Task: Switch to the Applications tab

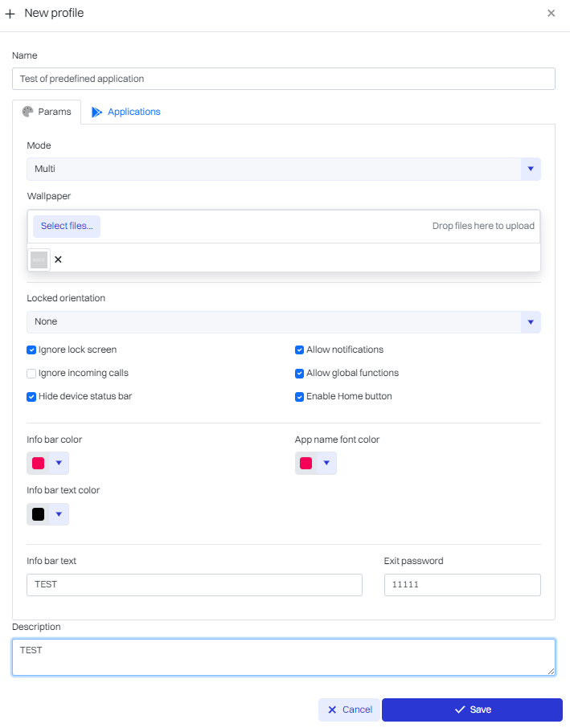Action: click(125, 112)
